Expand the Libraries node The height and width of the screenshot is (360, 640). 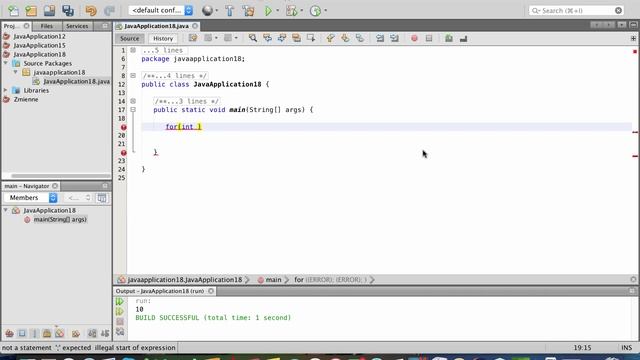(x=6, y=90)
